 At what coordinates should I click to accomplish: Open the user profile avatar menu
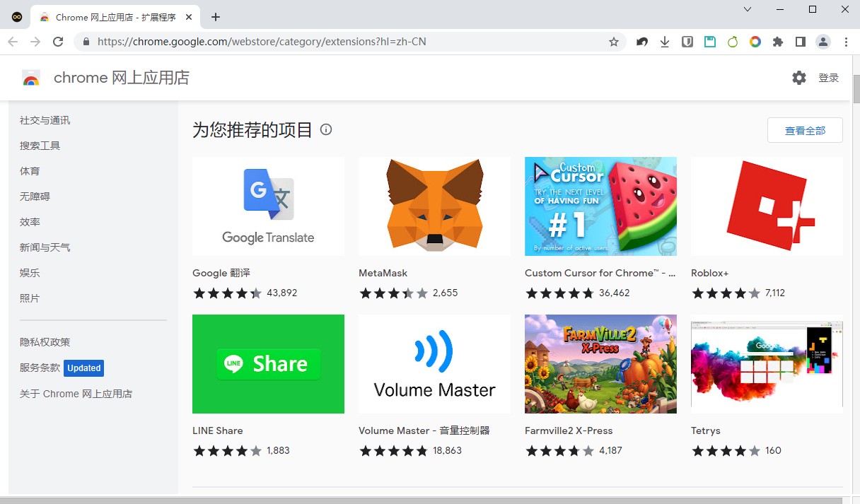click(823, 42)
